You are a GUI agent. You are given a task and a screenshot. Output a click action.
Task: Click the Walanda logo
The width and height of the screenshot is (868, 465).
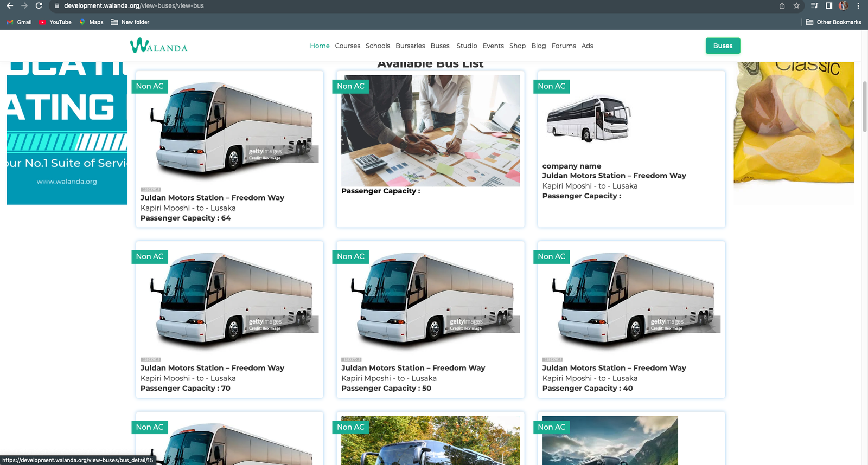tap(158, 46)
